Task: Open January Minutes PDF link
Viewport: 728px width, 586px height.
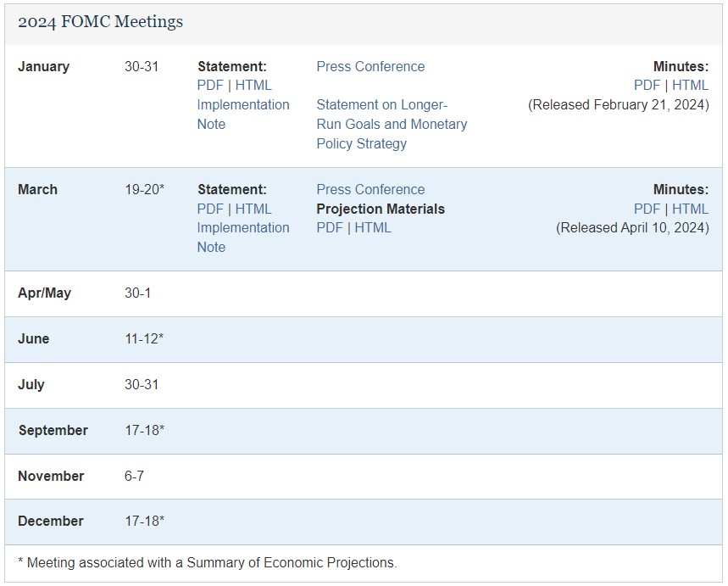Action: (x=647, y=86)
